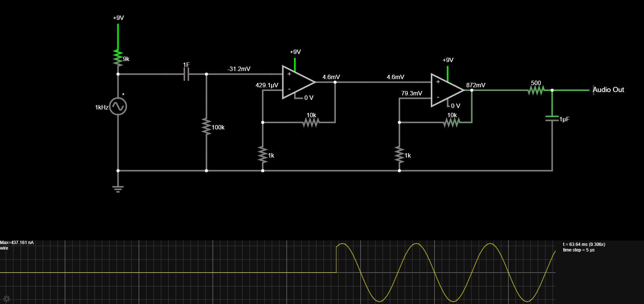Select the 500 ohm output resistor
This screenshot has width=644, height=304.
536,90
